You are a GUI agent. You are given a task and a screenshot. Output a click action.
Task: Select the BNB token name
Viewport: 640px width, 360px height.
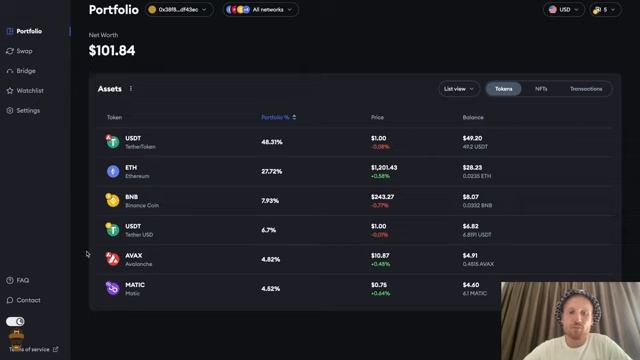131,197
